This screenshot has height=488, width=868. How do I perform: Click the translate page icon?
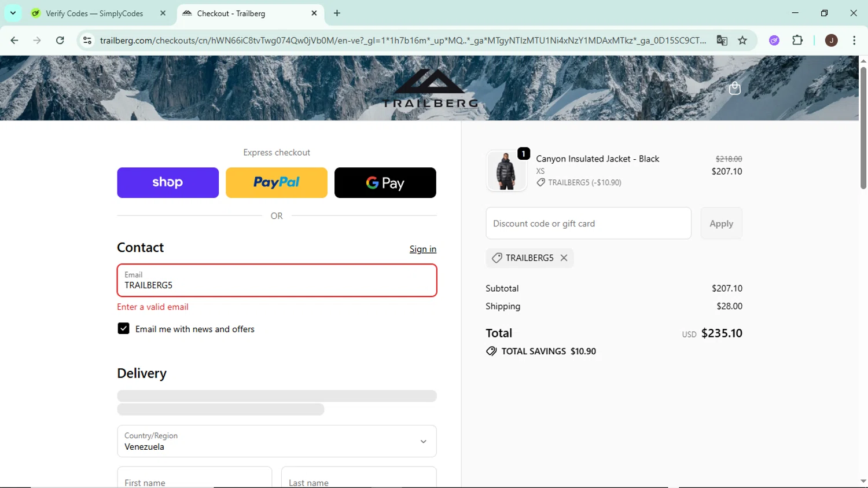tap(722, 41)
